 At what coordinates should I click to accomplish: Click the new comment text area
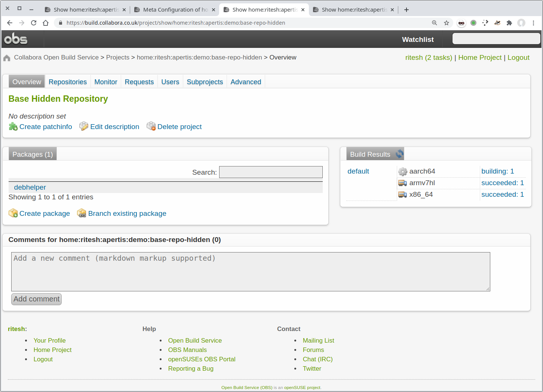click(x=251, y=272)
